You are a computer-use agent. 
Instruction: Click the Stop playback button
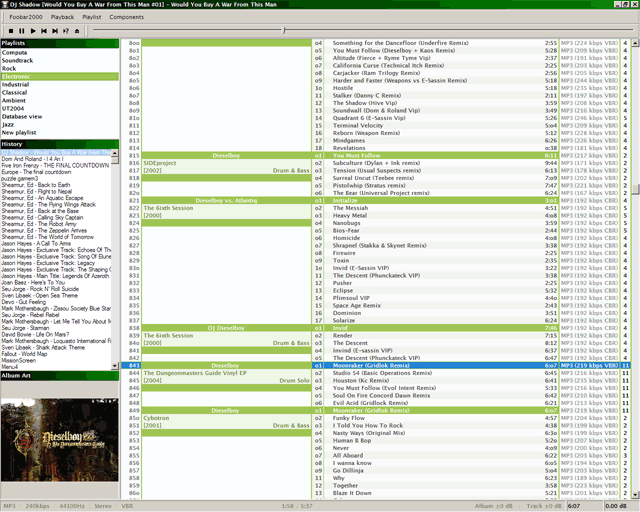point(11,31)
